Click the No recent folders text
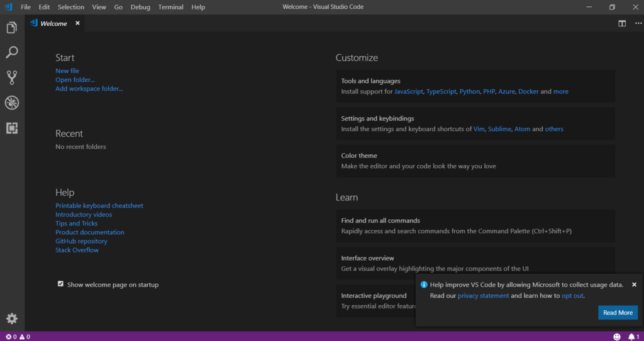This screenshot has width=644, height=341. (x=81, y=146)
